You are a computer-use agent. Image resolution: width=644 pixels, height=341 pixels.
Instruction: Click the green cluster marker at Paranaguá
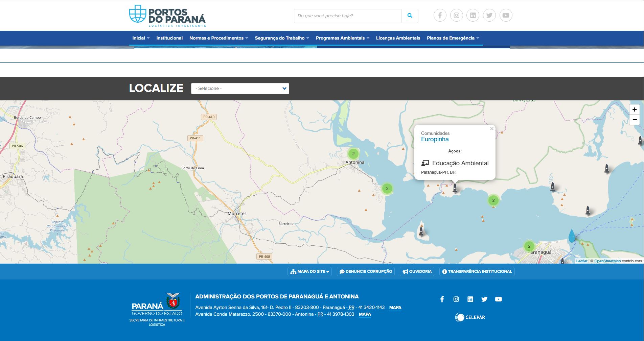529,246
